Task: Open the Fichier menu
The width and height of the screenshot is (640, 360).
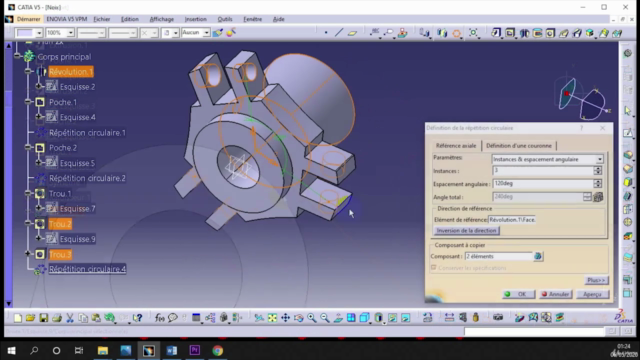Action: [x=102, y=19]
